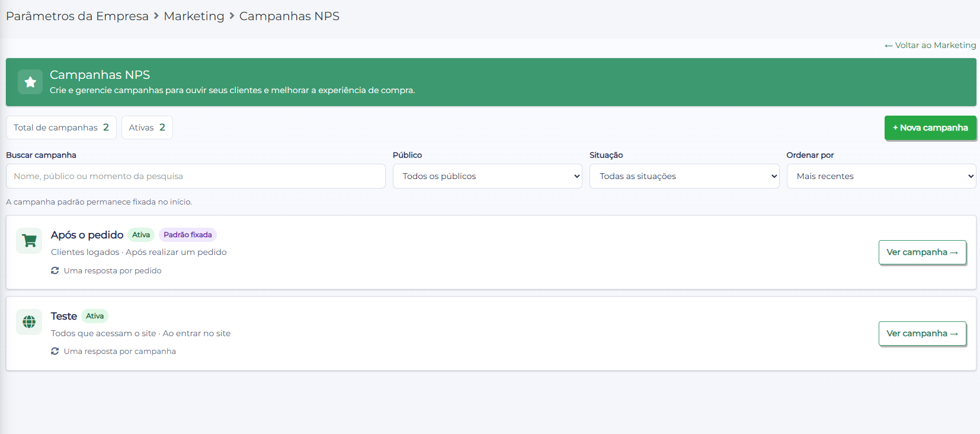Image resolution: width=980 pixels, height=434 pixels.
Task: Click 'Uma resposta por campanha' text
Action: click(120, 351)
